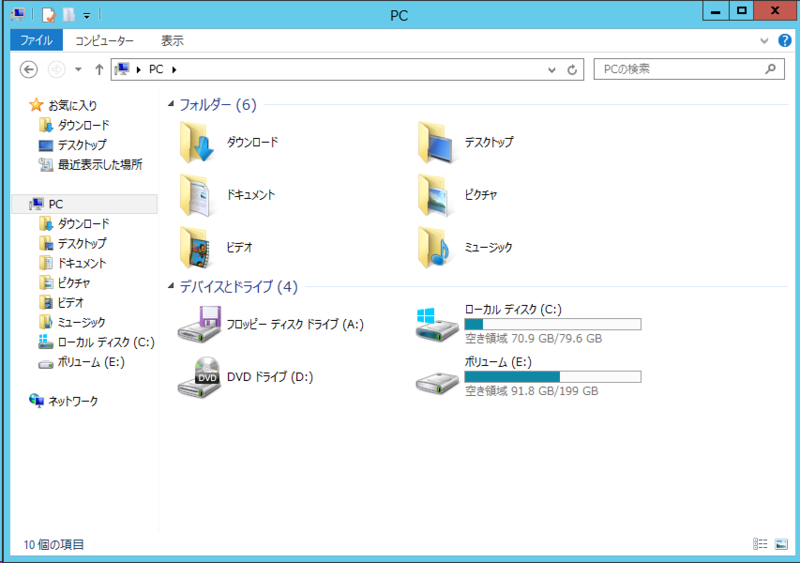This screenshot has width=800, height=563.
Task: Expand the ribbon with the chevron
Action: coord(765,41)
